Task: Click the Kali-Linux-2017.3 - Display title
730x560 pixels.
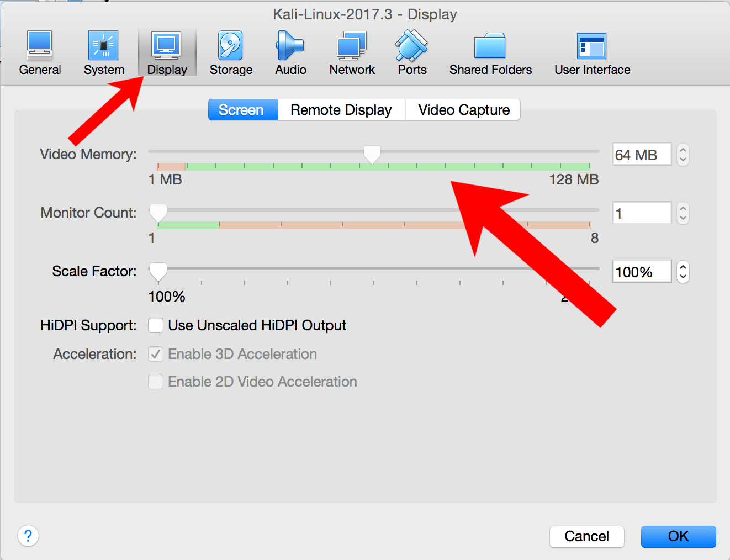Action: 365,14
